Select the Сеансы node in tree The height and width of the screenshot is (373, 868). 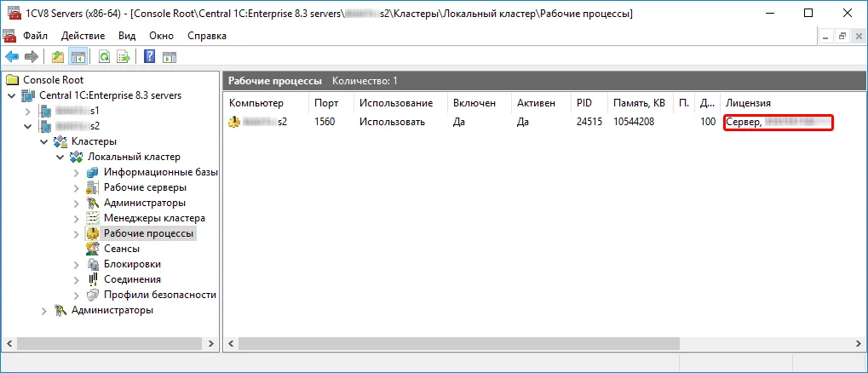point(121,249)
